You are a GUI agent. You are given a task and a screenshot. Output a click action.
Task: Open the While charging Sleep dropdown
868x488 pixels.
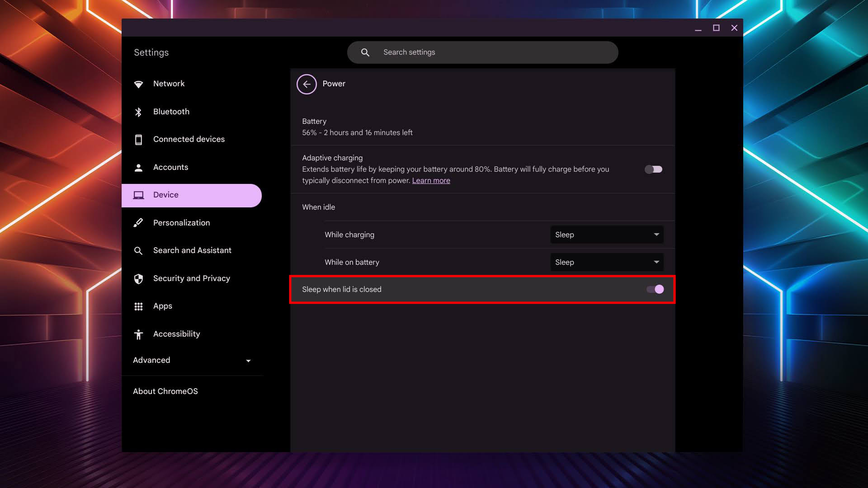tap(607, 235)
